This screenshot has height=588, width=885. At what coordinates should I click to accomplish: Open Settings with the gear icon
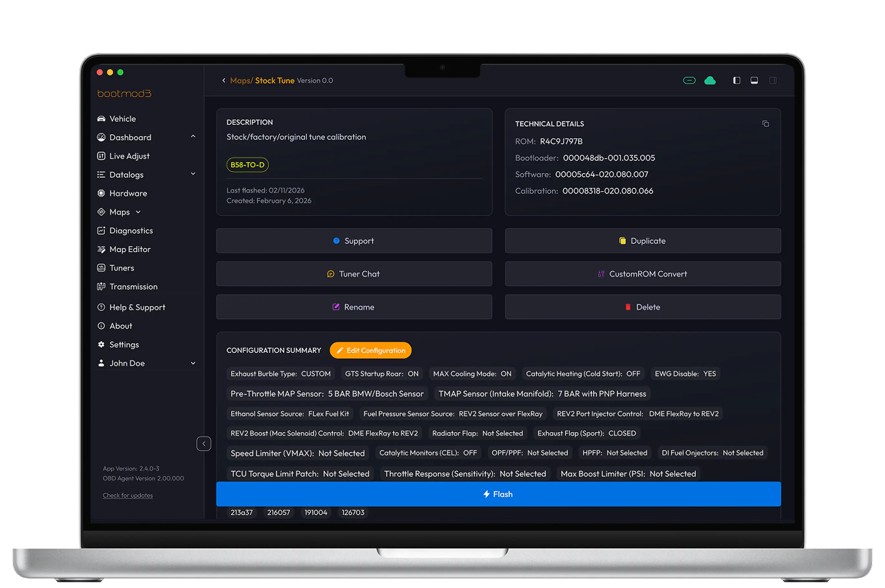tap(101, 345)
